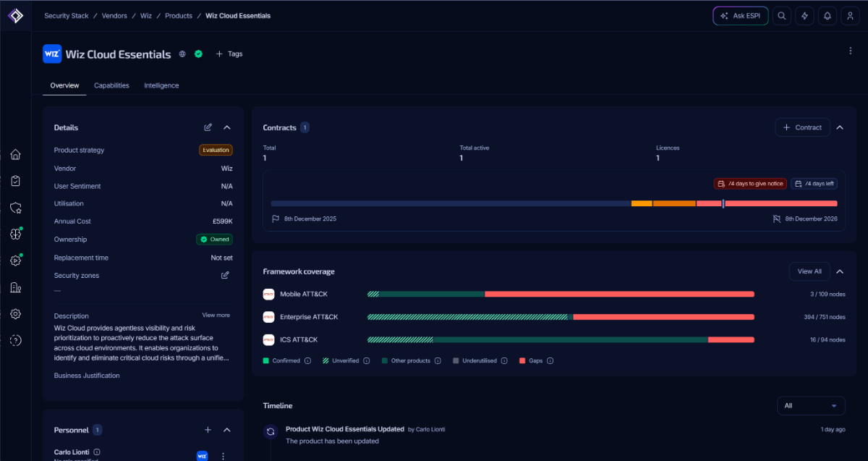
Task: Click the Evaluation product strategy badge
Action: 216,150
